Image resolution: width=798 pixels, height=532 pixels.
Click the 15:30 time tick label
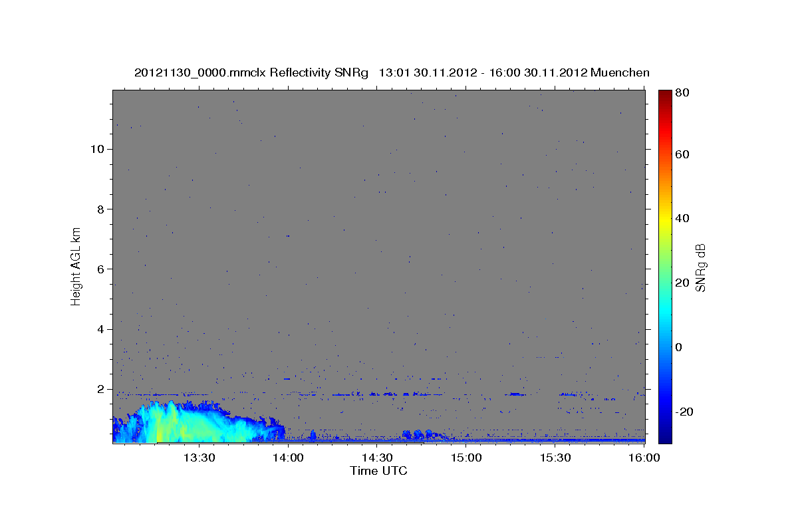coord(556,458)
